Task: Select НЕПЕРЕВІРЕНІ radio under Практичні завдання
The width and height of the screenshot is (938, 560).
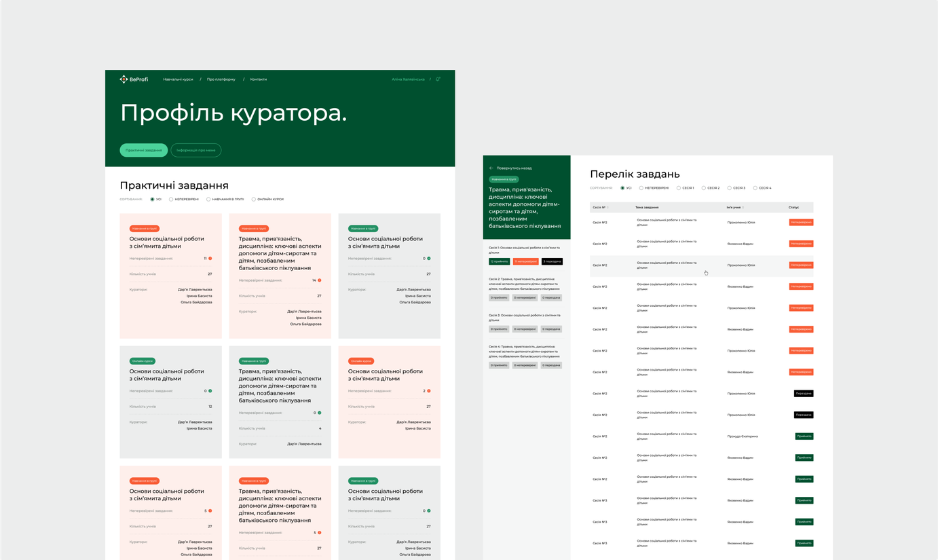Action: [x=171, y=200]
